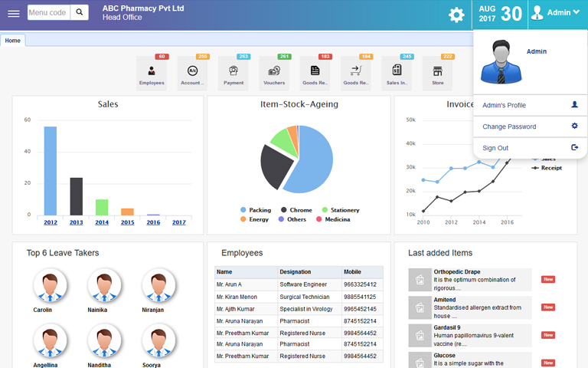The image size is (588, 368).
Task: Switch to the Home tab
Action: coord(13,41)
